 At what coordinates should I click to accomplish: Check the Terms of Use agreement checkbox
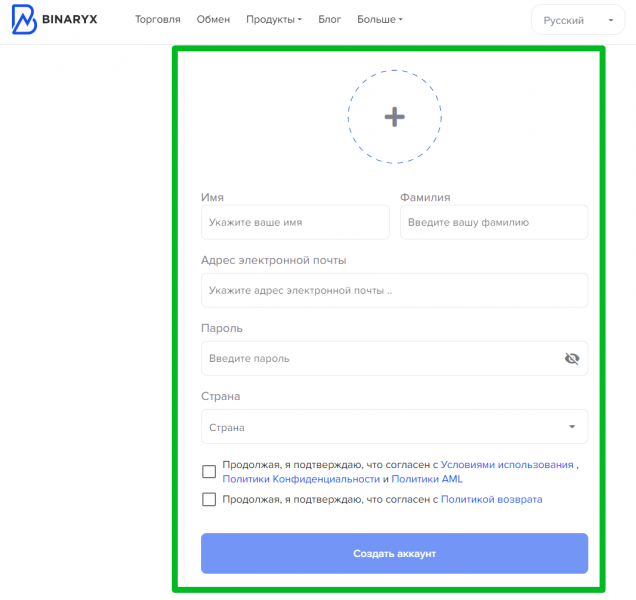pyautogui.click(x=209, y=471)
